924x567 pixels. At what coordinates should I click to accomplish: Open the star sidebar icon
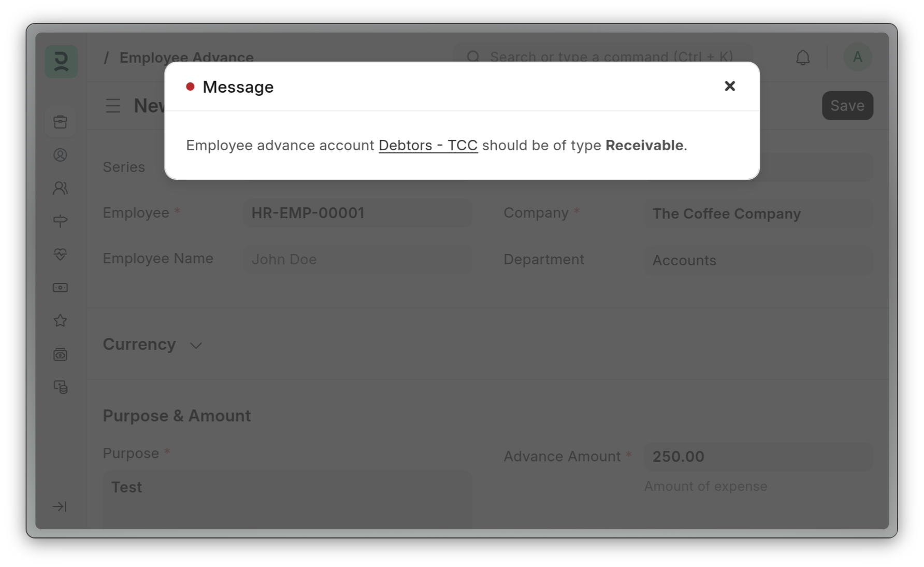coord(61,321)
